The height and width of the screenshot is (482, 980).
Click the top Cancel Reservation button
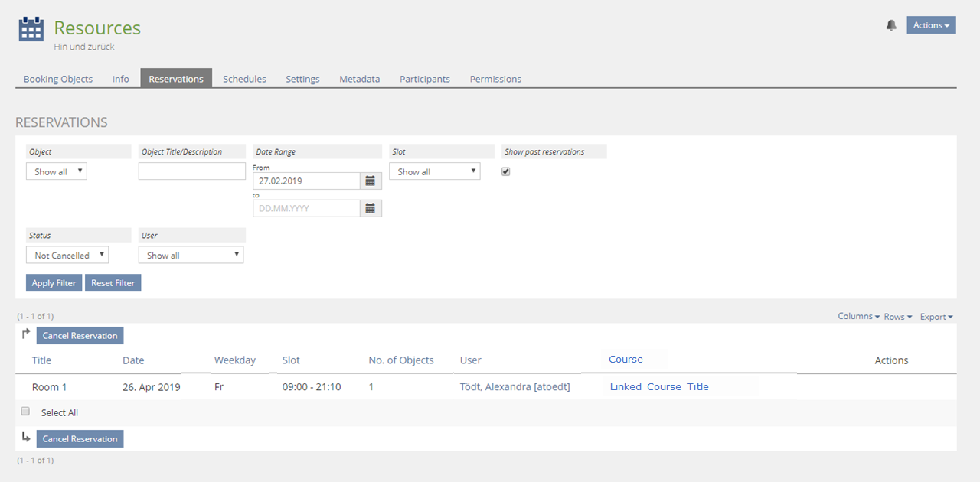(x=80, y=336)
